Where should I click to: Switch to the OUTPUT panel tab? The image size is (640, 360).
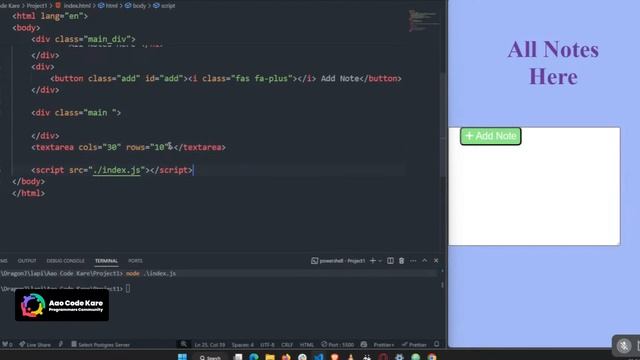coord(27,261)
